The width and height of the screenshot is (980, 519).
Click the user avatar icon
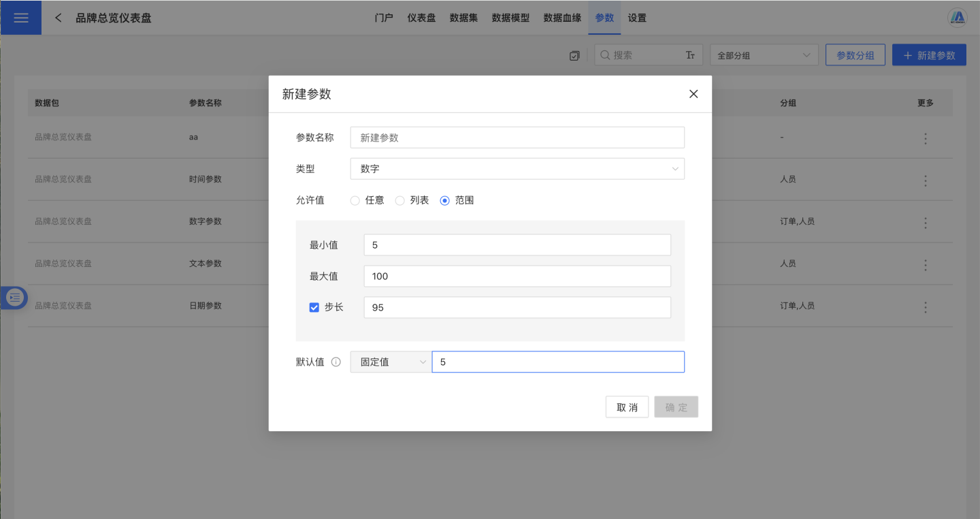point(958,18)
